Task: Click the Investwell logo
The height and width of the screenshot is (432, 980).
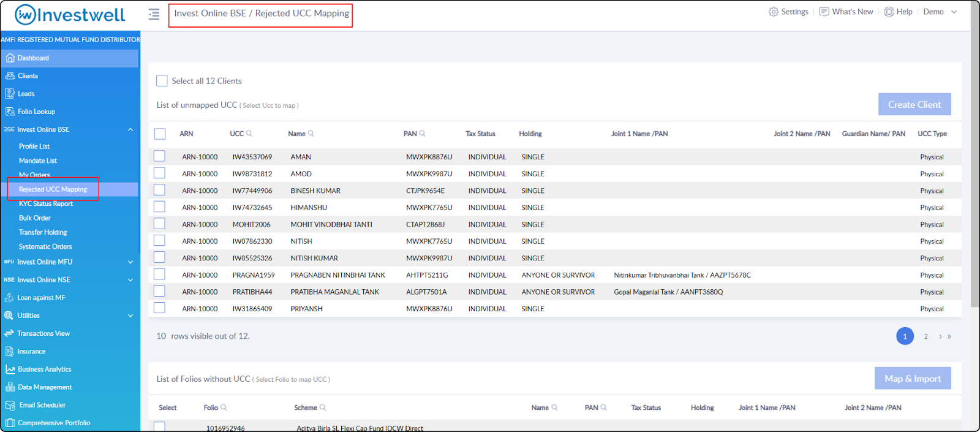Action: 70,15
